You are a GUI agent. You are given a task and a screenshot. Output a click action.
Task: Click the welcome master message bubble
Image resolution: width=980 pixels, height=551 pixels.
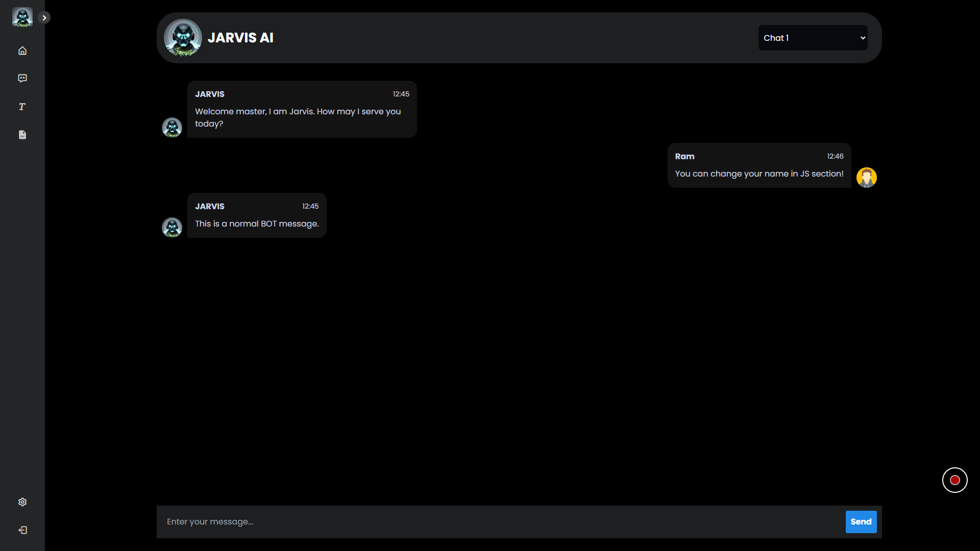[x=302, y=117]
